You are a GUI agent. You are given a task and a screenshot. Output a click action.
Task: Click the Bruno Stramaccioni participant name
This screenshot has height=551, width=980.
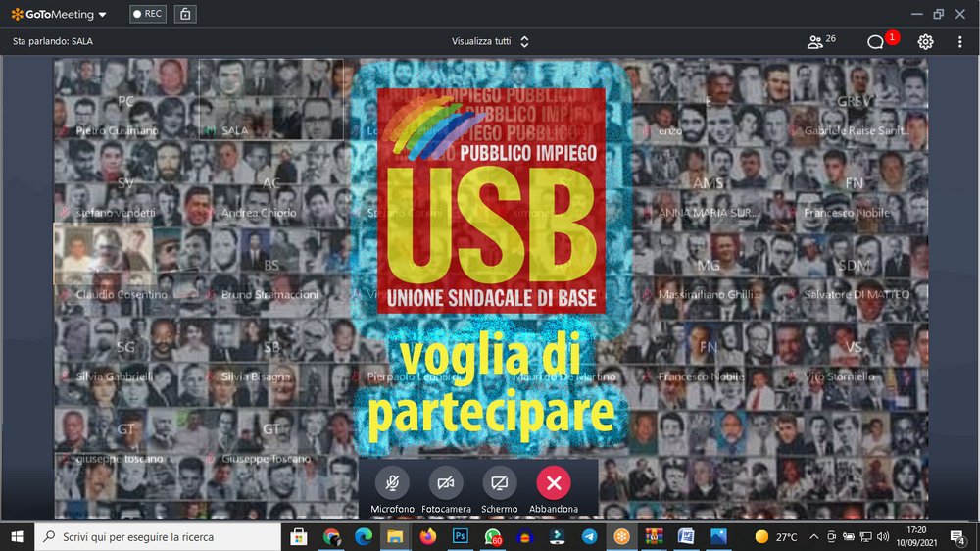(269, 294)
